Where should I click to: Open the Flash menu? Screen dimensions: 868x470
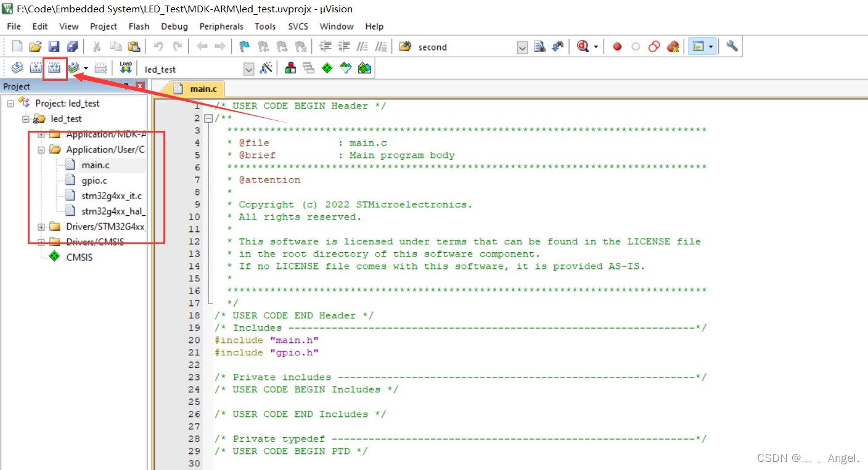pos(139,27)
